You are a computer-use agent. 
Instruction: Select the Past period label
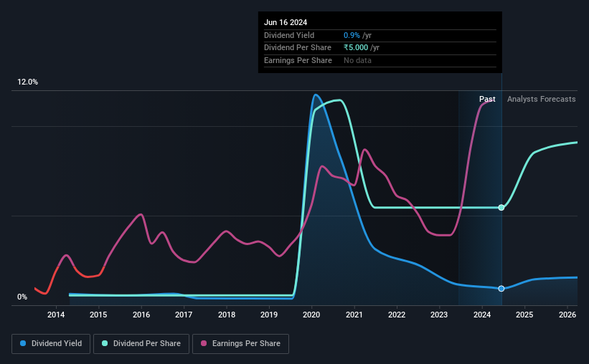coord(487,99)
